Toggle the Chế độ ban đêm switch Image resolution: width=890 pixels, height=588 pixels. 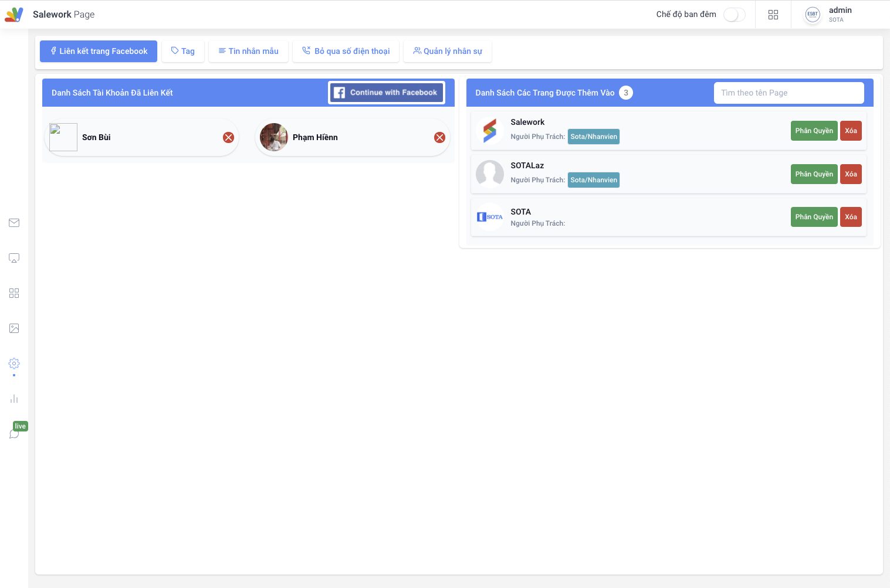[734, 15]
